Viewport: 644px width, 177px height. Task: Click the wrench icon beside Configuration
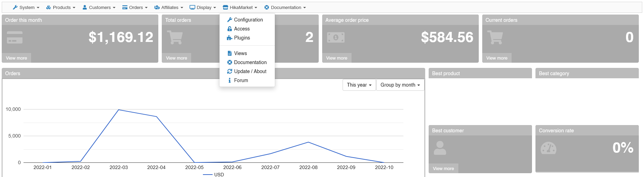pos(230,20)
